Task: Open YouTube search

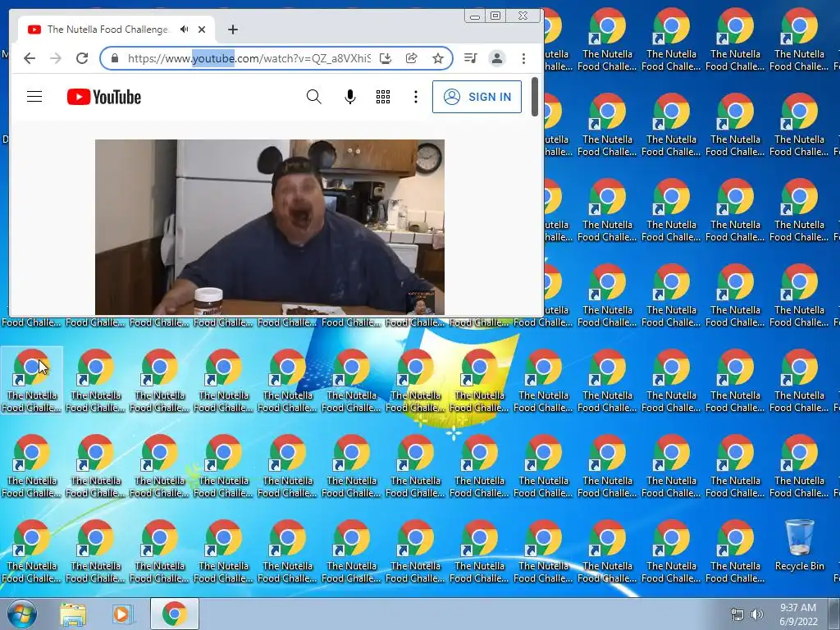Action: click(x=314, y=97)
